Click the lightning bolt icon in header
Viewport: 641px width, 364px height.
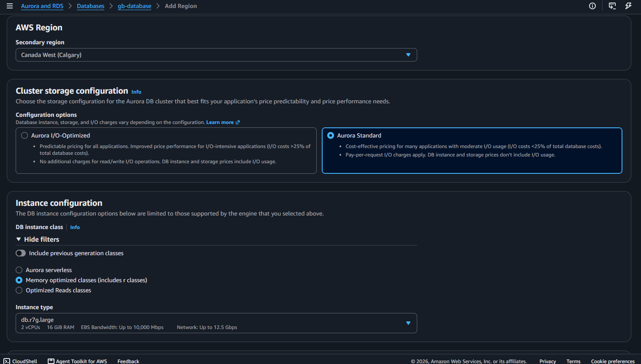(x=628, y=6)
